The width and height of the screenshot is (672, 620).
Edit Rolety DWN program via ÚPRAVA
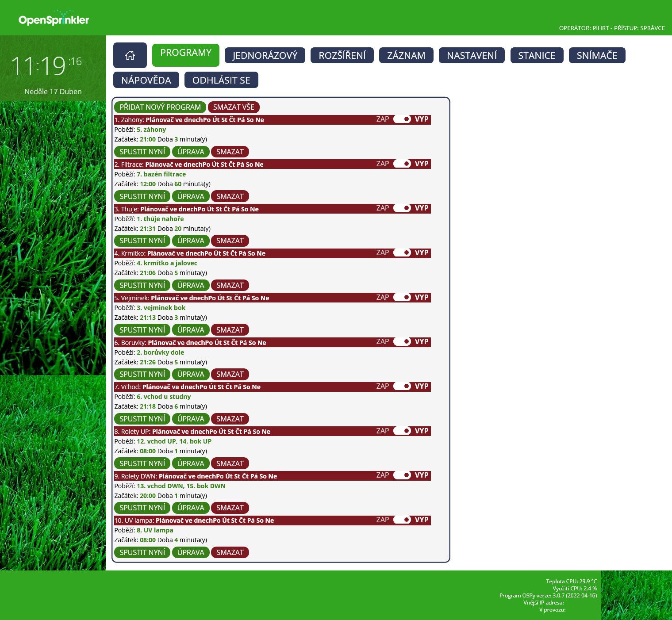[x=191, y=508]
